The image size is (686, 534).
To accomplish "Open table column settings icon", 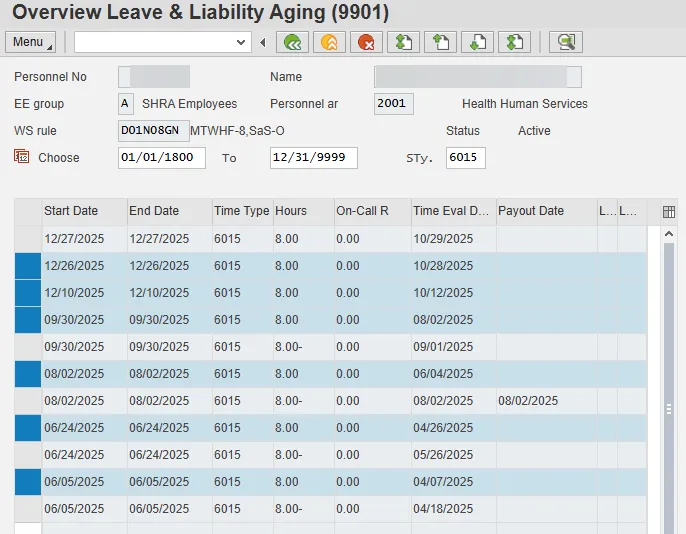I will pyautogui.click(x=669, y=212).
